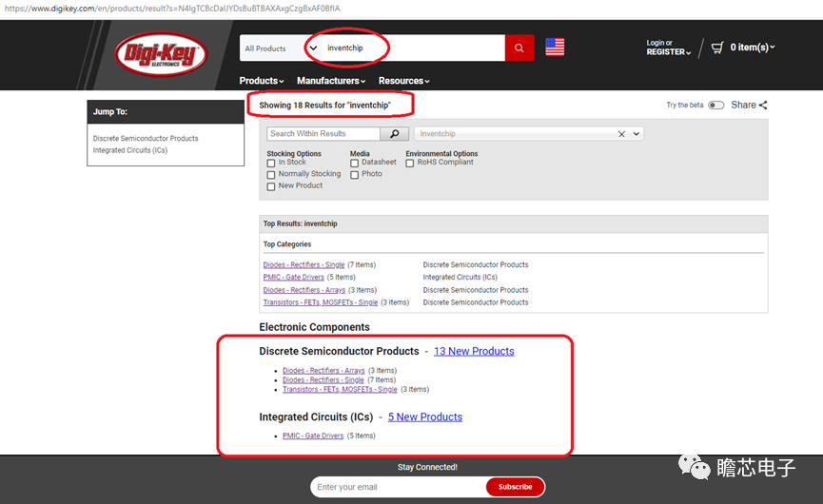Screen dimensions: 823x504
Task: Open the 13 New Products link
Action: coord(474,352)
